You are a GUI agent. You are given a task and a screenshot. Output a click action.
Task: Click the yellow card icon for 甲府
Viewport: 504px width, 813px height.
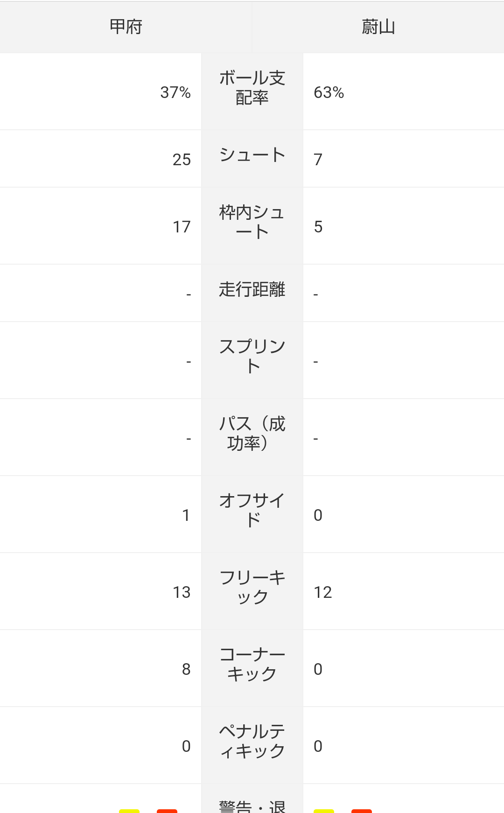point(129,810)
